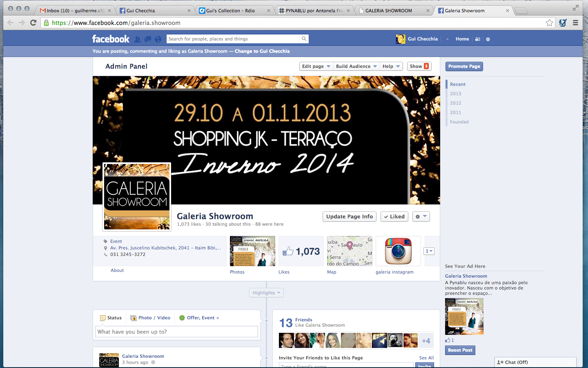Click the Facebook logo in header

111,39
